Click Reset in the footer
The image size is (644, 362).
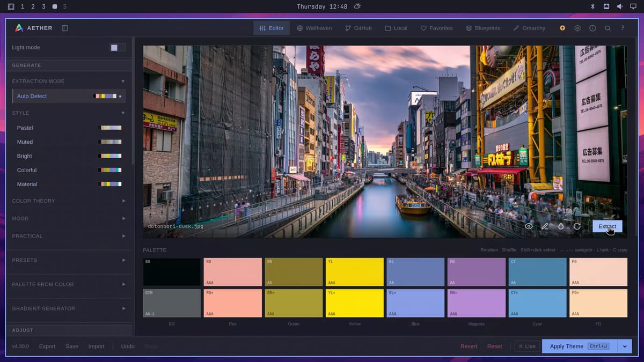point(494,346)
